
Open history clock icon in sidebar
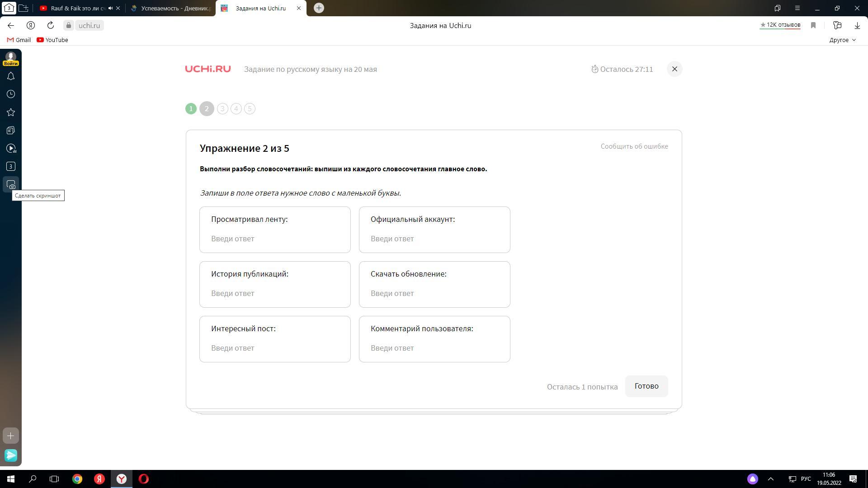pos(11,94)
